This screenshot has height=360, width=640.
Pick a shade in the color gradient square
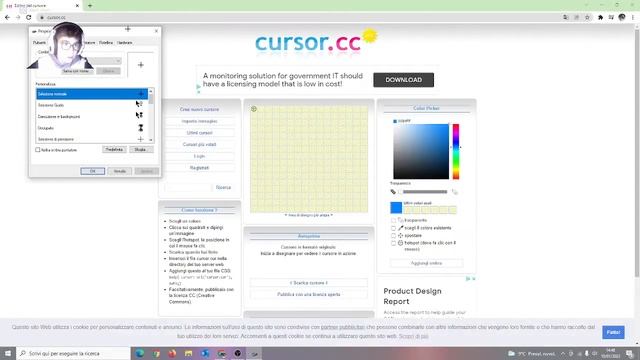click(421, 151)
